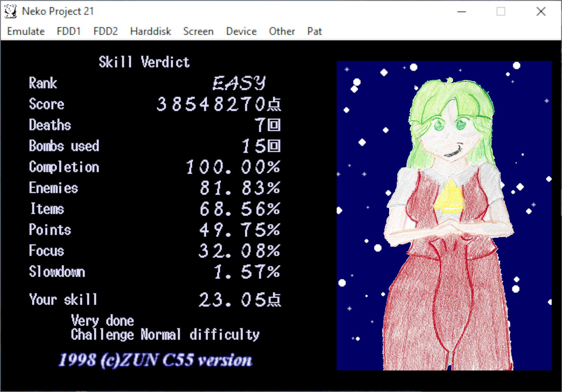Click the '1998 (c)ZUN C55 version' text
This screenshot has width=562, height=392.
point(155,360)
